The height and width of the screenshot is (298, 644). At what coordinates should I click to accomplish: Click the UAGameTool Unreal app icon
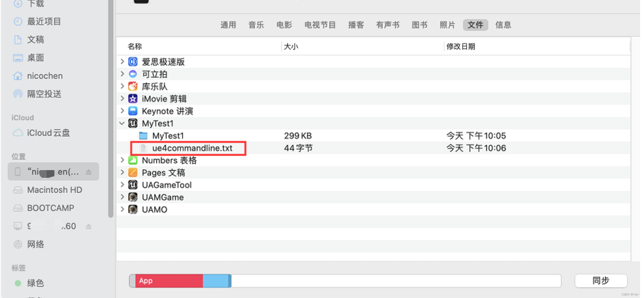click(x=133, y=185)
